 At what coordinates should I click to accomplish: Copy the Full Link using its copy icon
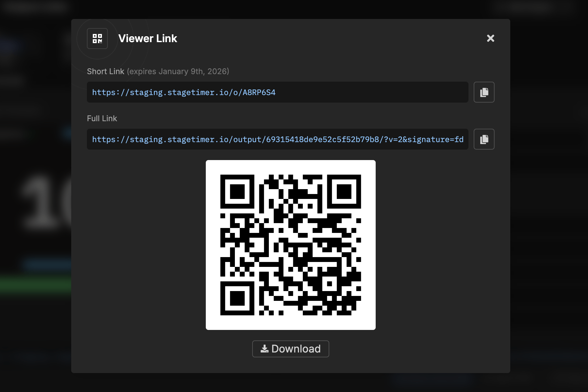tap(484, 139)
